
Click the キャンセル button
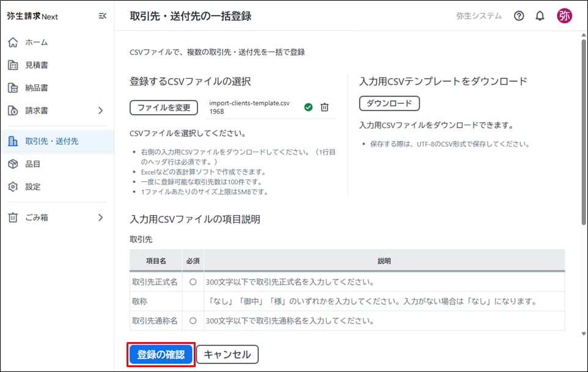pyautogui.click(x=227, y=354)
